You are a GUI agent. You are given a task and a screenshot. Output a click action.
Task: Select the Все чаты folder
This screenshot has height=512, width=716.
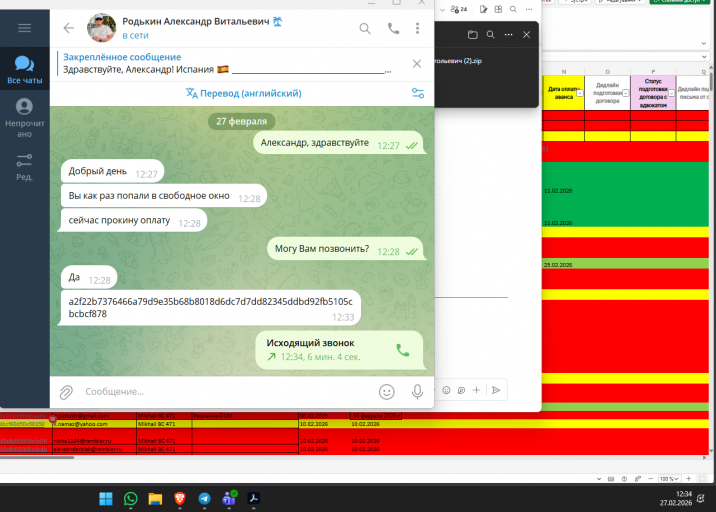point(25,69)
